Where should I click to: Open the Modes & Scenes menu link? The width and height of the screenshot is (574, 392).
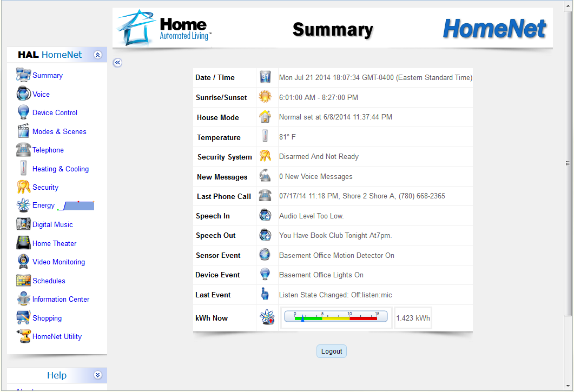click(60, 131)
